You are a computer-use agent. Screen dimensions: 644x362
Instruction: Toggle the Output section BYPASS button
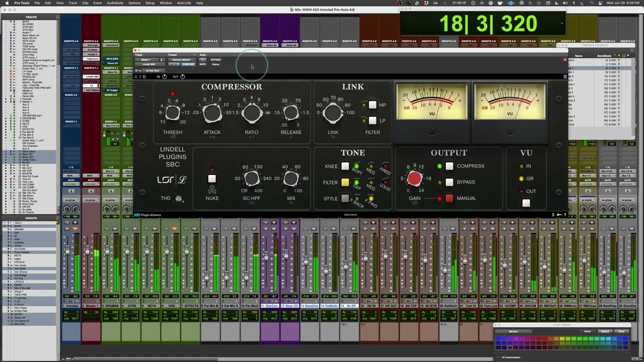click(x=449, y=182)
